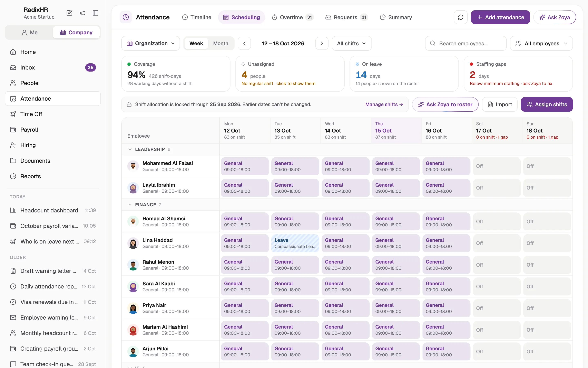Open Lina Haddad's Compassionate Leave cell
Screen dimensions: 588x368
pyautogui.click(x=295, y=243)
